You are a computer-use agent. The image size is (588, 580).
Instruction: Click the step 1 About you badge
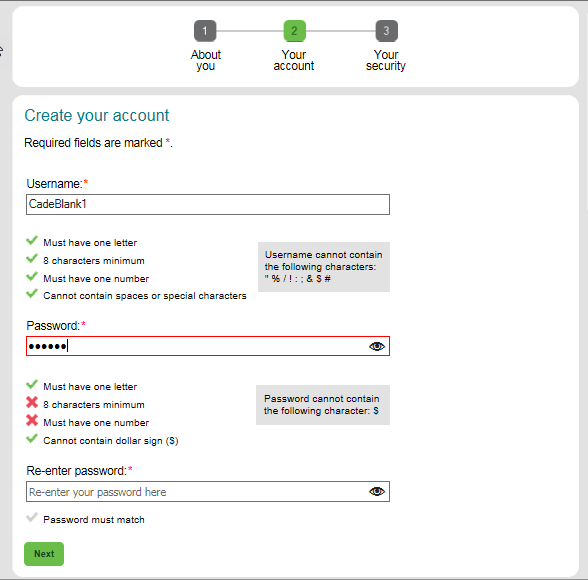point(205,31)
